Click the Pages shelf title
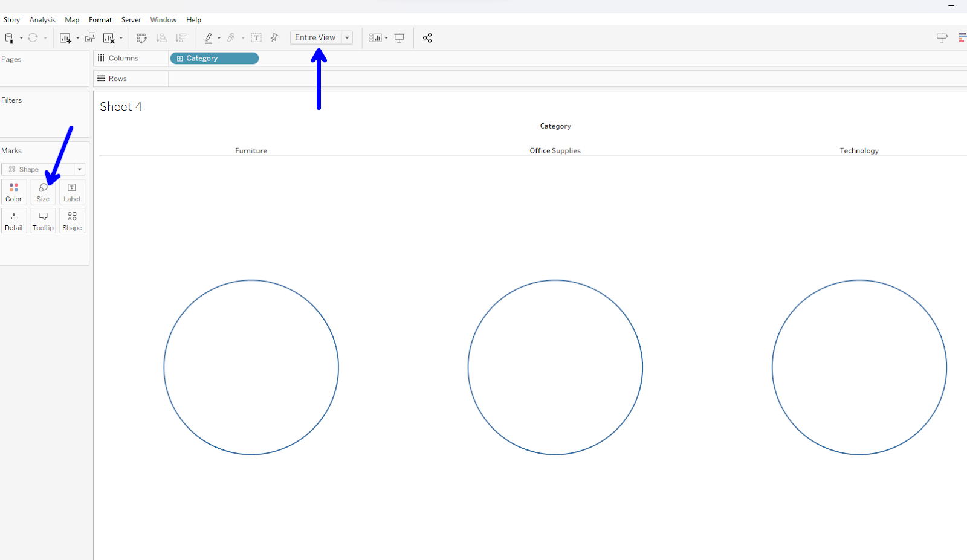 pos(11,59)
